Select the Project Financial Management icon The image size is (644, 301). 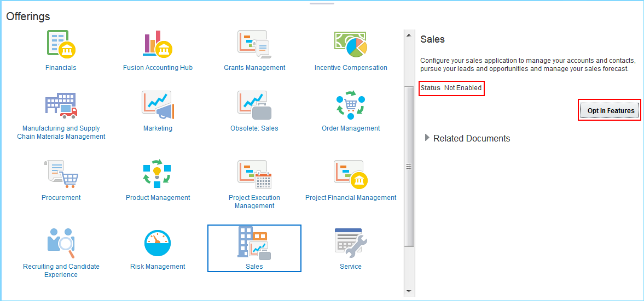pyautogui.click(x=351, y=174)
